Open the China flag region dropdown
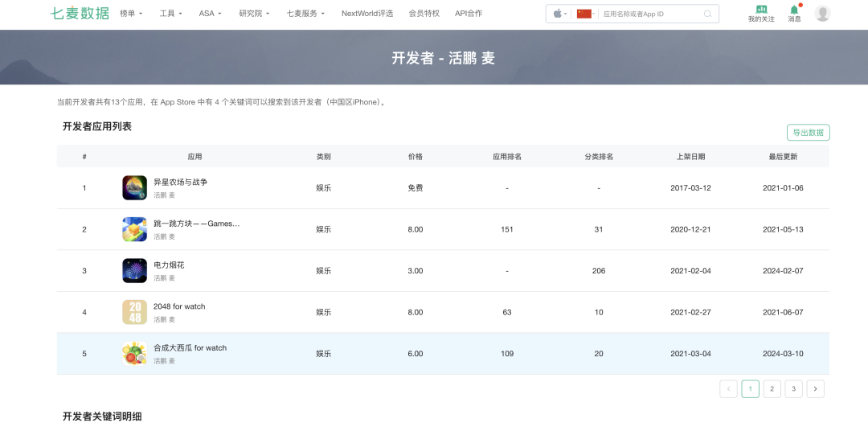Screen dimensions: 868x427 click(x=586, y=14)
